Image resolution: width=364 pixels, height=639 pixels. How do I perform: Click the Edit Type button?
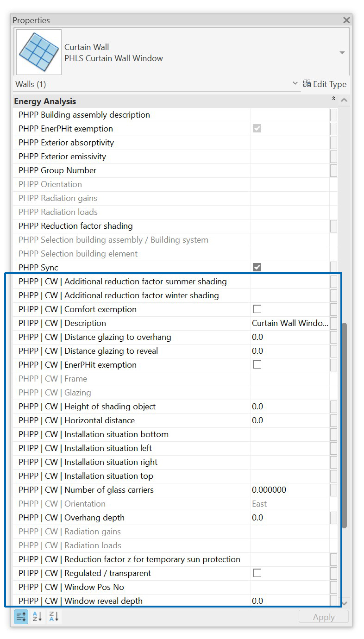325,84
